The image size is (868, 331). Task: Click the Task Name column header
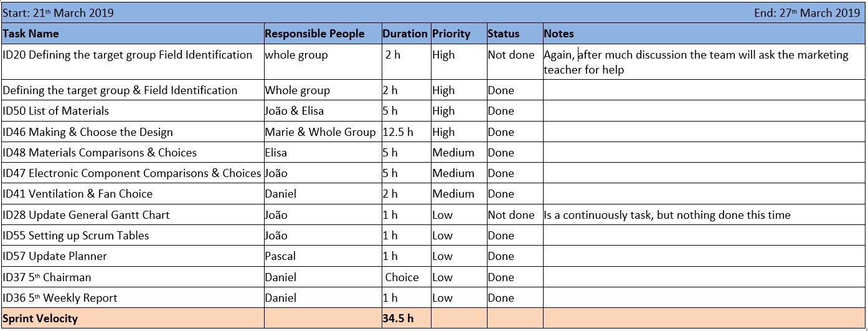tap(31, 34)
